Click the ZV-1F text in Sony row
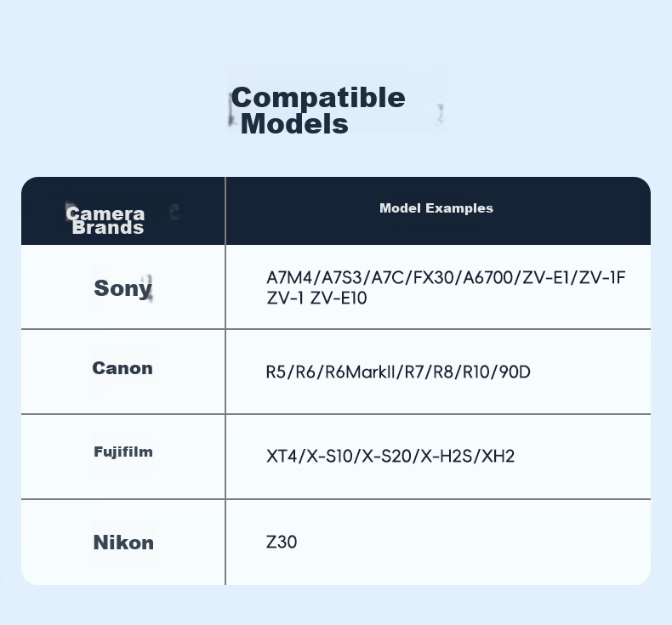Image resolution: width=672 pixels, height=625 pixels. [x=602, y=278]
